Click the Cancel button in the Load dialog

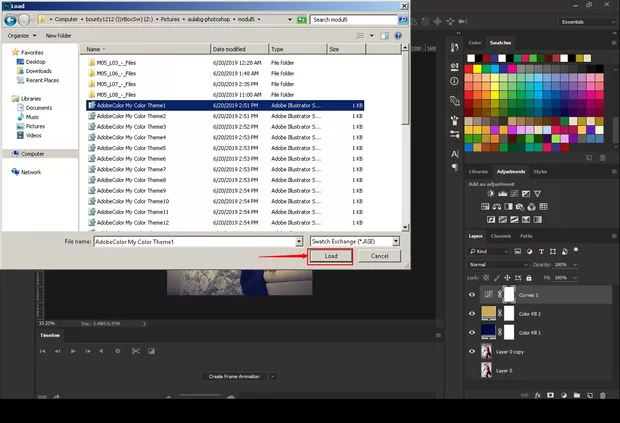379,256
